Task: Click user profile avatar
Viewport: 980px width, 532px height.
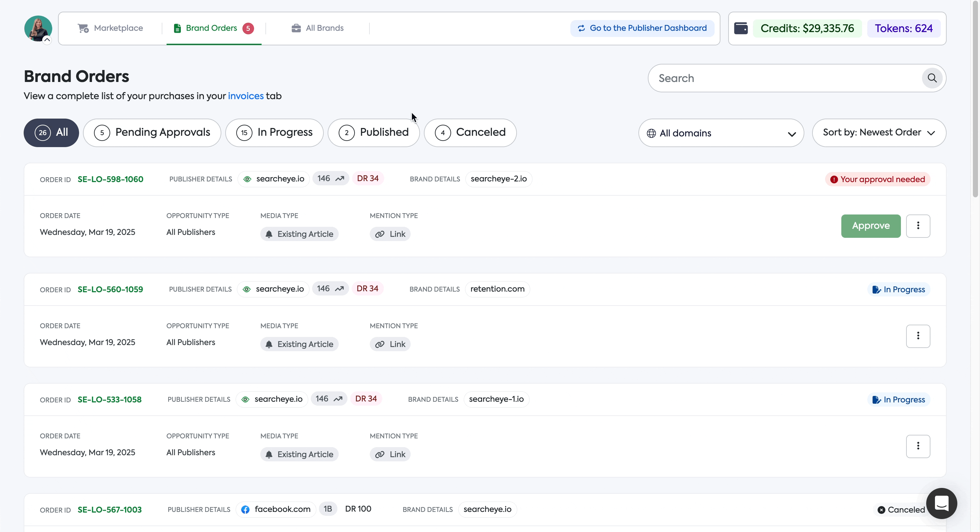Action: click(x=38, y=28)
